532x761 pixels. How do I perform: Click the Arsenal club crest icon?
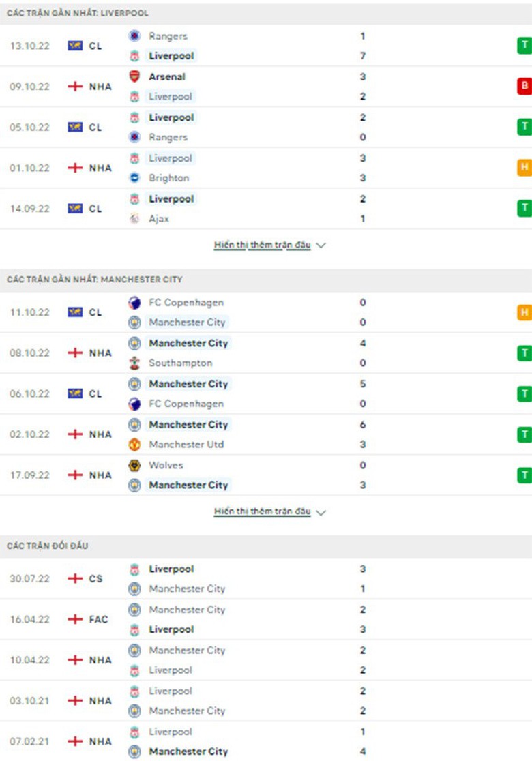click(x=134, y=77)
